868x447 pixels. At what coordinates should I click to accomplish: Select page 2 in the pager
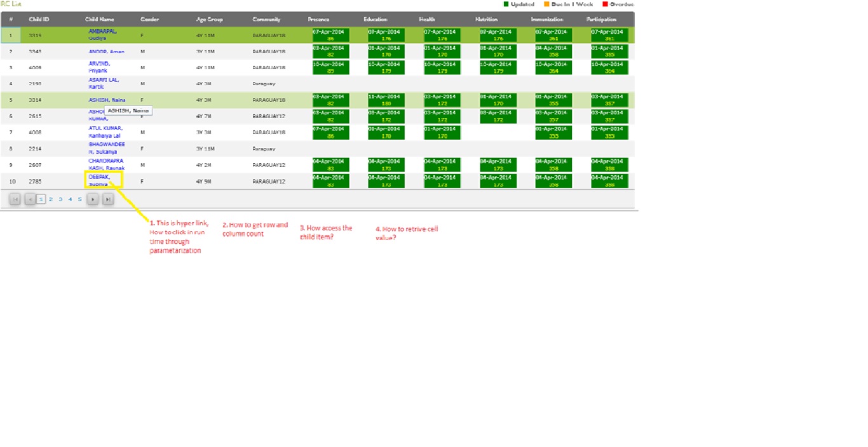(x=51, y=199)
